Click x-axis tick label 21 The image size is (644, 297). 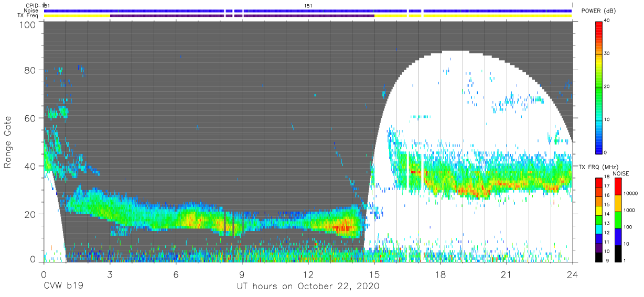(507, 274)
